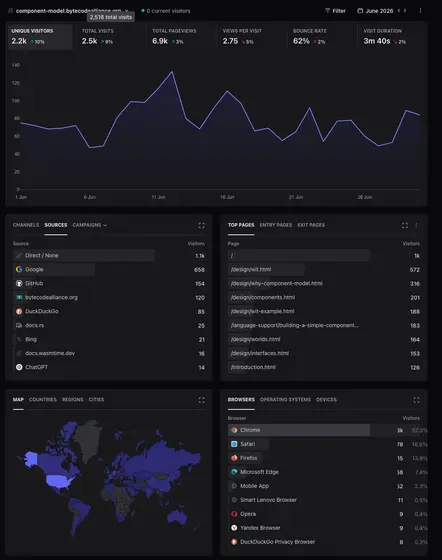
Task: Select the Views Per Visit metric
Action: point(251,36)
